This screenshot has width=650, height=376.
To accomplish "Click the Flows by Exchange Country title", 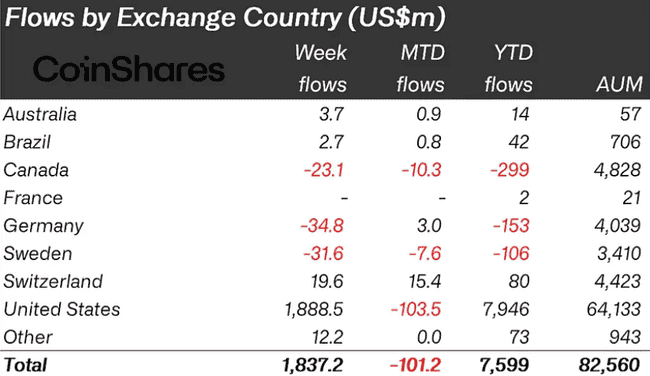I will point(225,17).
